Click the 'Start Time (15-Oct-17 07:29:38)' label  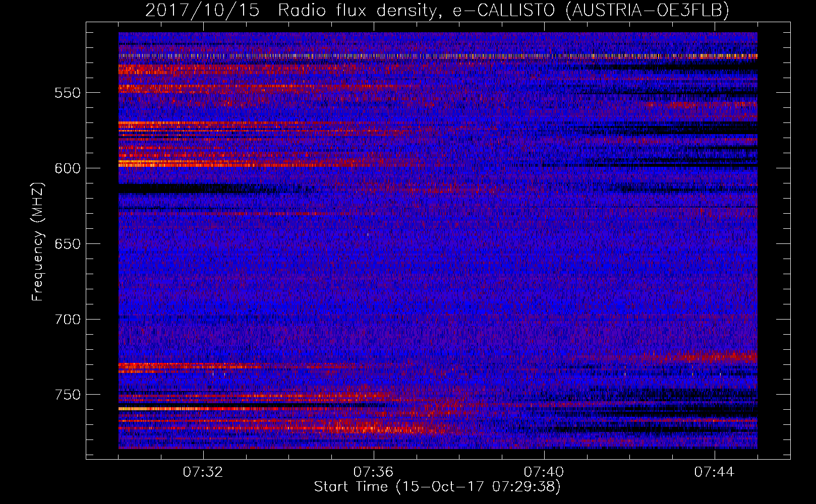437,487
